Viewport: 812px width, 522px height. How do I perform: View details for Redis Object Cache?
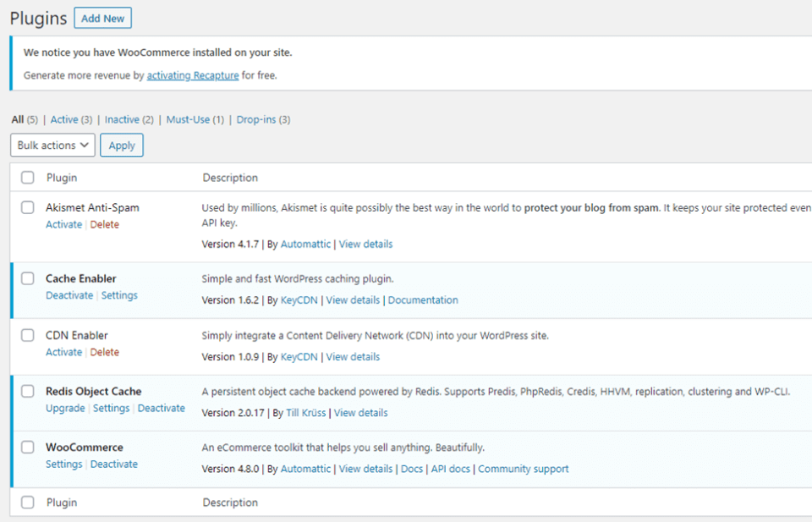coord(360,414)
